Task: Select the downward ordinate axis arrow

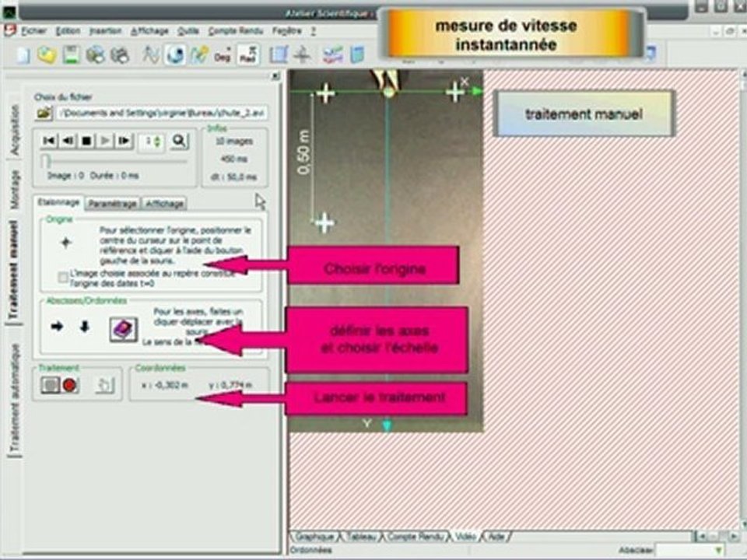Action: [84, 327]
